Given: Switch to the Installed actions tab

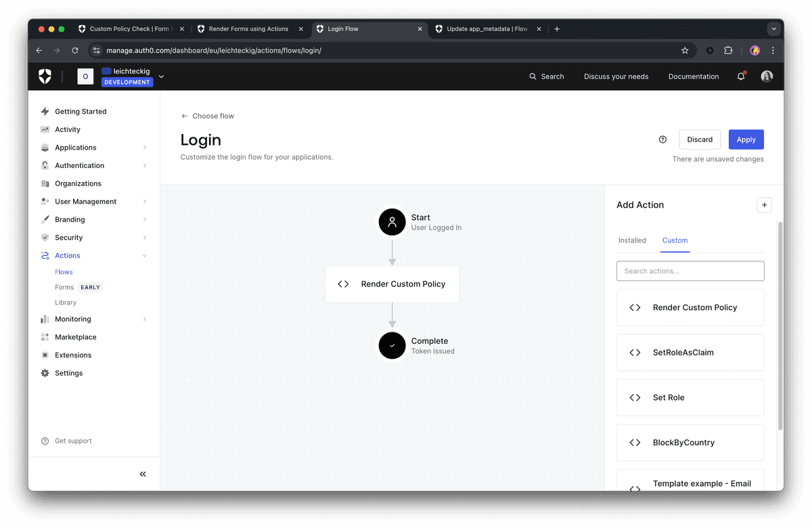Looking at the screenshot, I should coord(632,240).
